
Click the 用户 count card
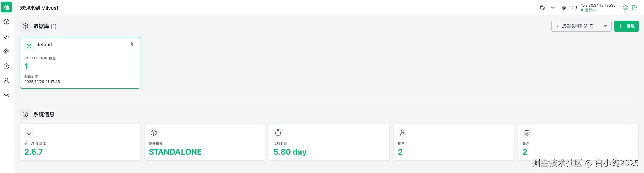tap(453, 142)
